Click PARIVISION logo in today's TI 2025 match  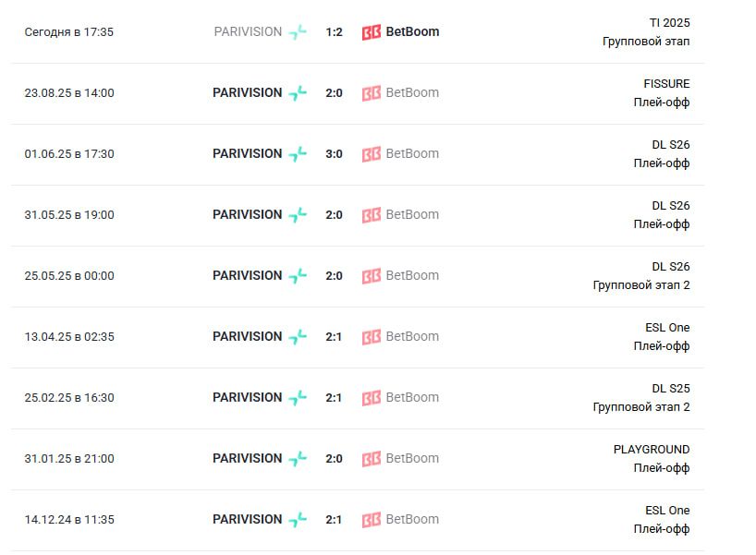[298, 32]
